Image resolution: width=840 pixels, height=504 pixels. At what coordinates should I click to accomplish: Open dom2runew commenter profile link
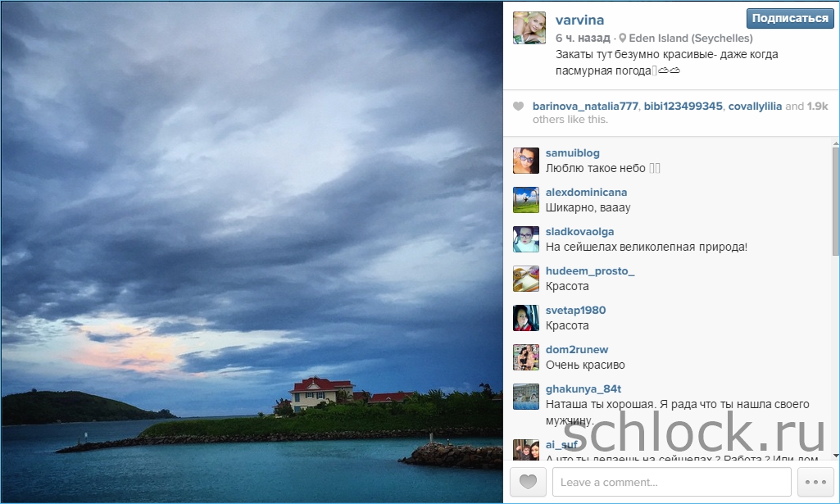pos(577,349)
